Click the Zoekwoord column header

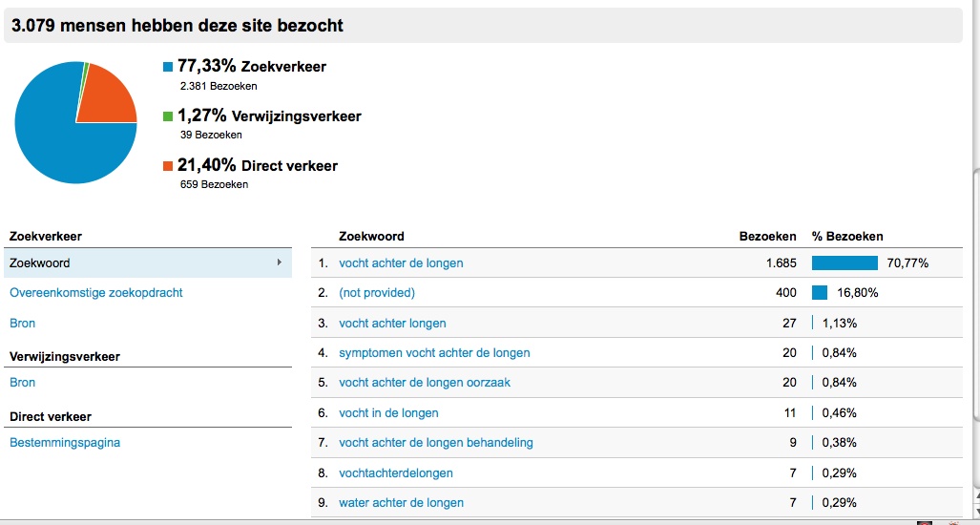tap(371, 237)
